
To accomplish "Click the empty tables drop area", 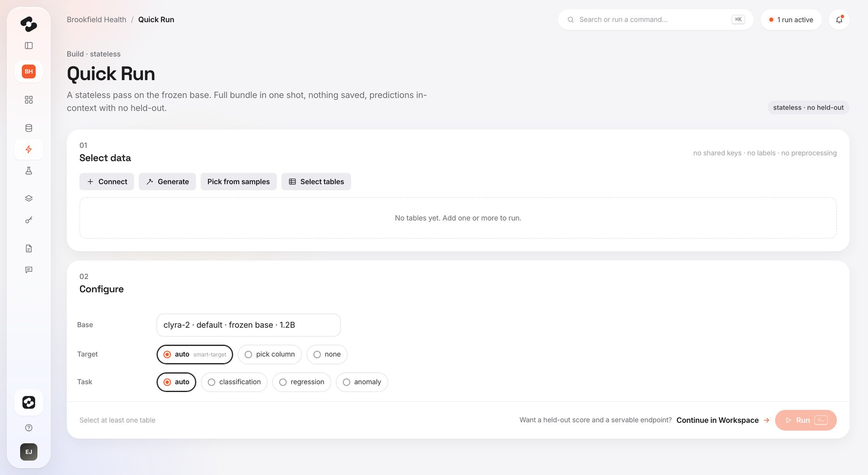I will pyautogui.click(x=458, y=218).
